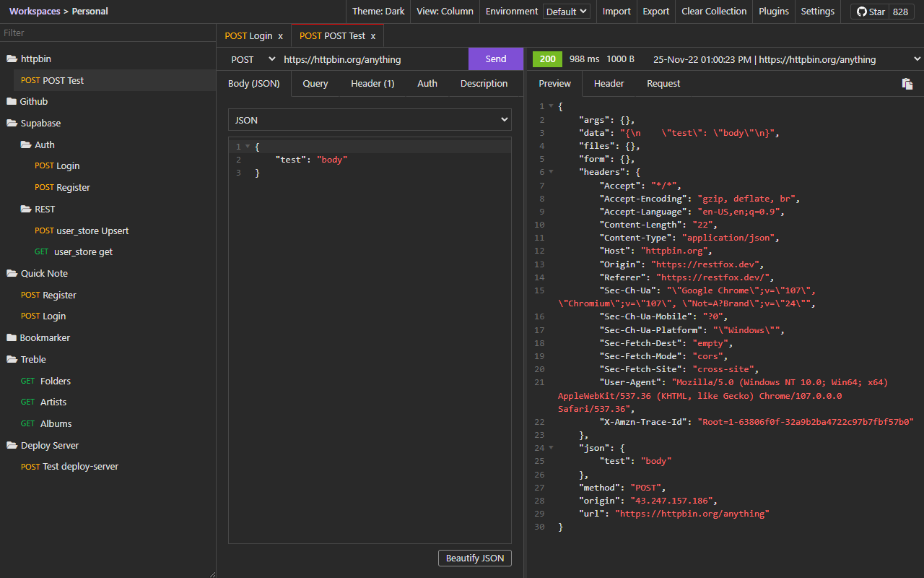
Task: Close the POST Test tab
Action: pyautogui.click(x=372, y=36)
